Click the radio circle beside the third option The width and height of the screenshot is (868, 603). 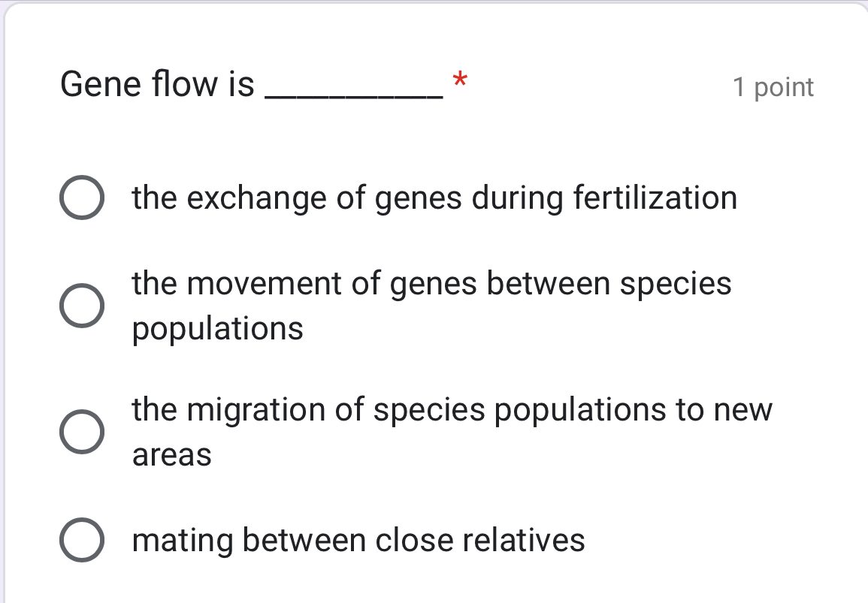click(82, 431)
